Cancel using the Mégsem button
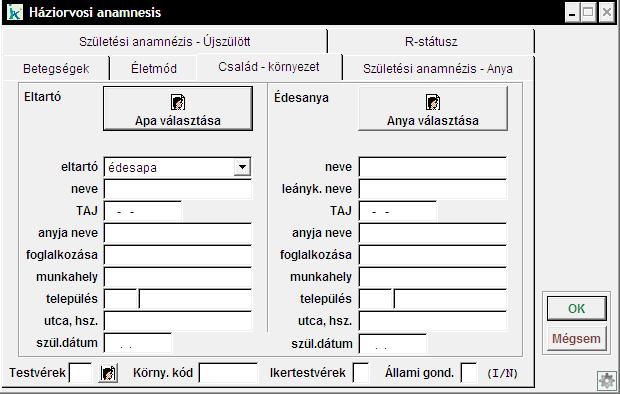The width and height of the screenshot is (620, 394). click(x=577, y=339)
